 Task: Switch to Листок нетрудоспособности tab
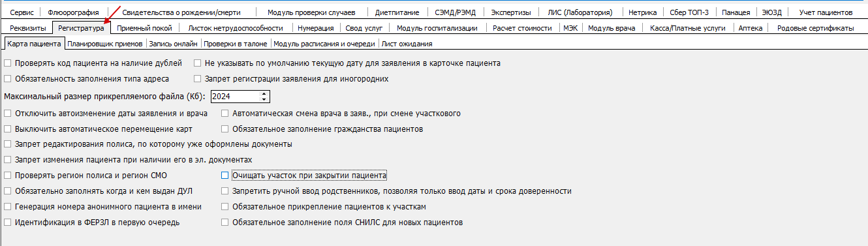pos(235,28)
